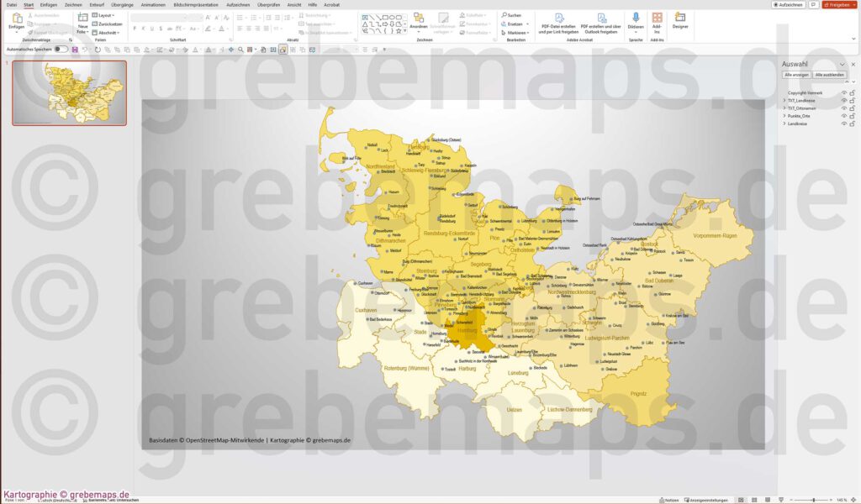Viewport: 861px width, 504px height.
Task: Select the rectangle shape in shapes gallery
Action: (x=385, y=17)
